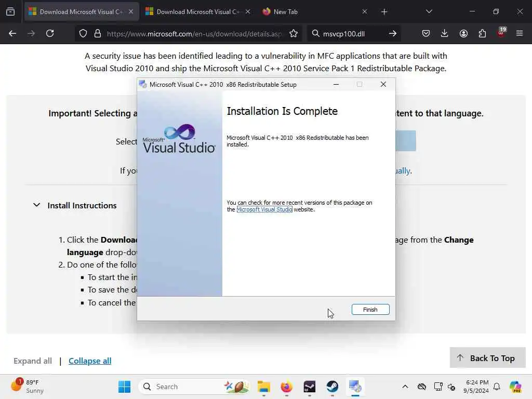Reload the current Microsoft download page
The image size is (532, 399).
tap(50, 34)
